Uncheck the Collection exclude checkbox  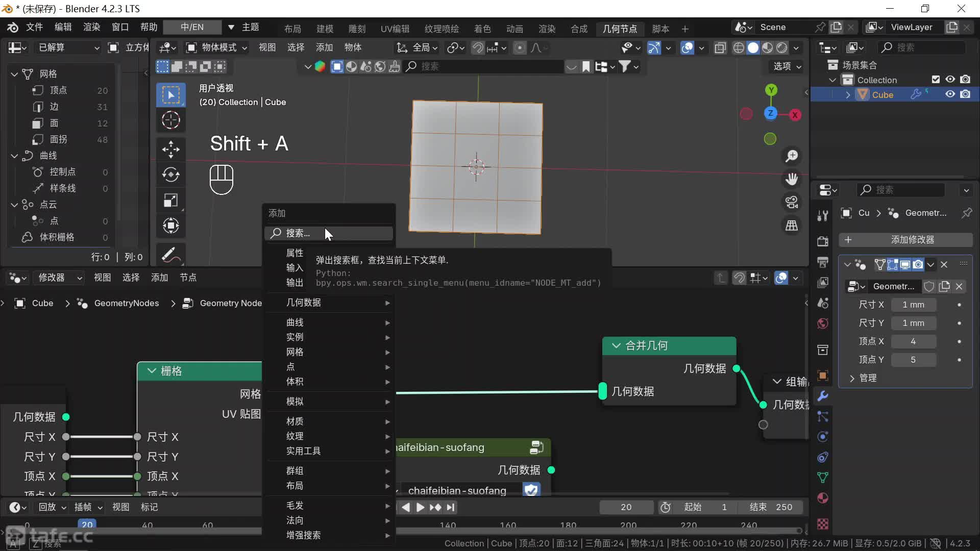click(x=935, y=80)
